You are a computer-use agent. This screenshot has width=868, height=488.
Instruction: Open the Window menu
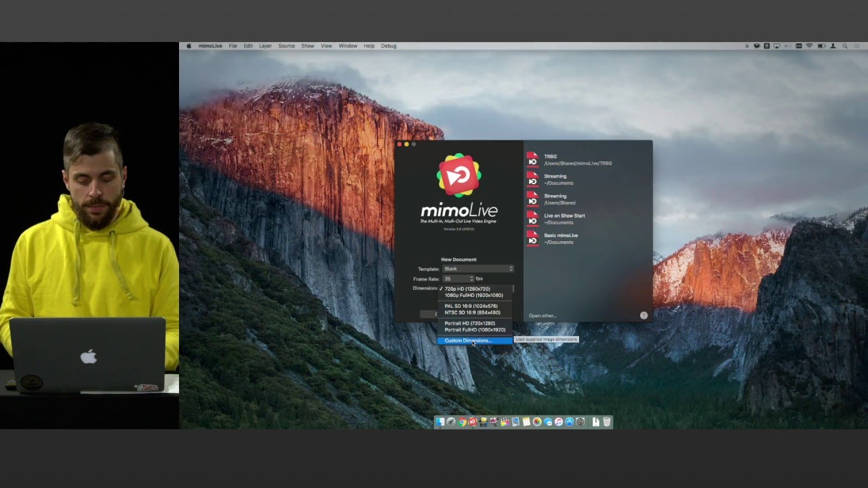click(348, 46)
